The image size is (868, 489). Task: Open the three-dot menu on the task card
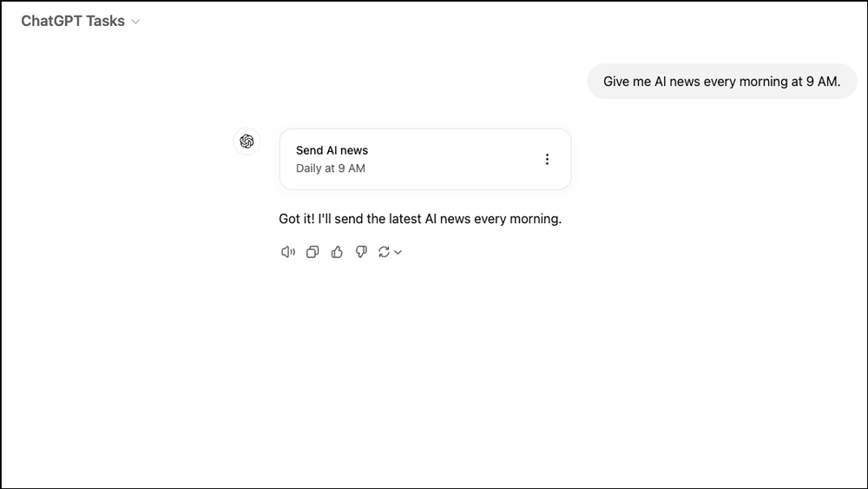tap(547, 159)
